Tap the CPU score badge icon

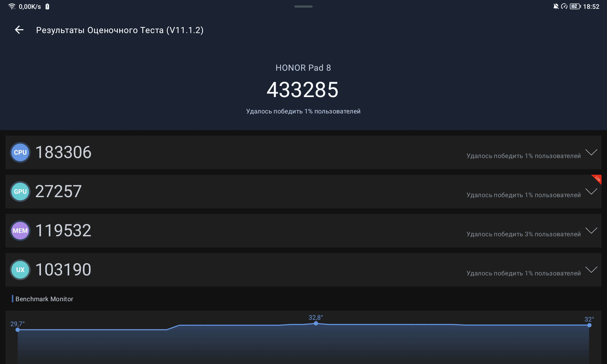[x=20, y=152]
